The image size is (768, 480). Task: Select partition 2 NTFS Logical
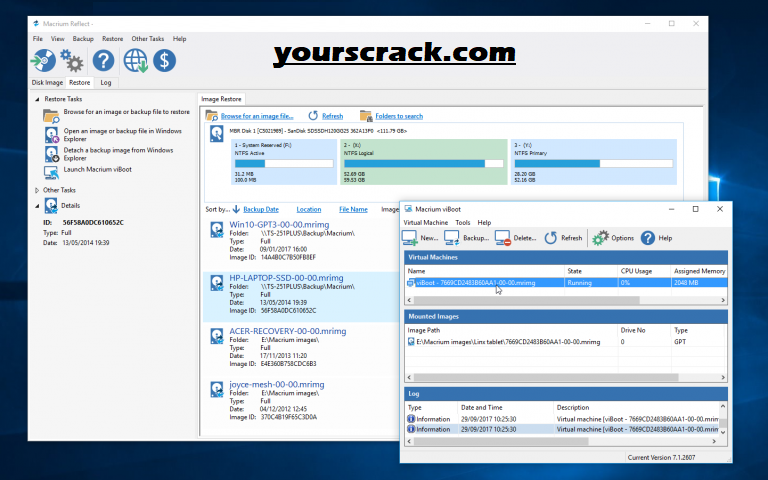click(424, 162)
